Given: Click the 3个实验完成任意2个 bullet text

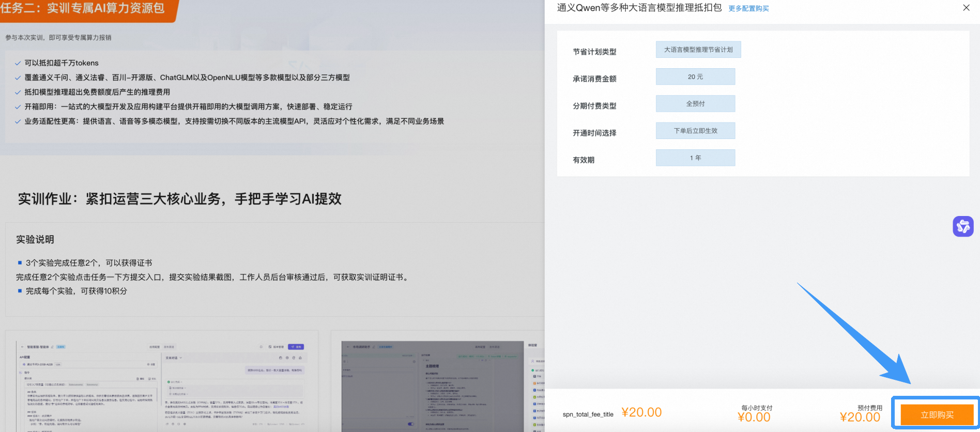Looking at the screenshot, I should 89,263.
